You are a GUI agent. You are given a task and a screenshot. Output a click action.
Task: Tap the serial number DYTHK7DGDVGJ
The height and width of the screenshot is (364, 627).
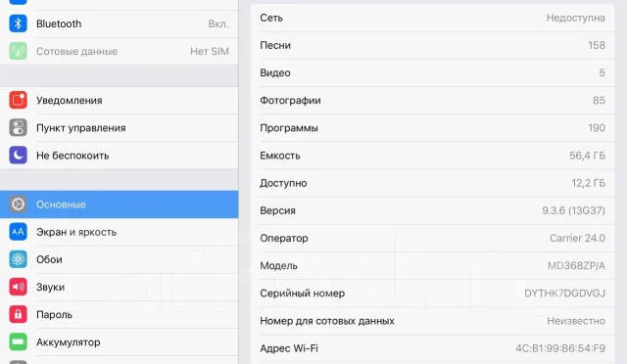pyautogui.click(x=564, y=294)
